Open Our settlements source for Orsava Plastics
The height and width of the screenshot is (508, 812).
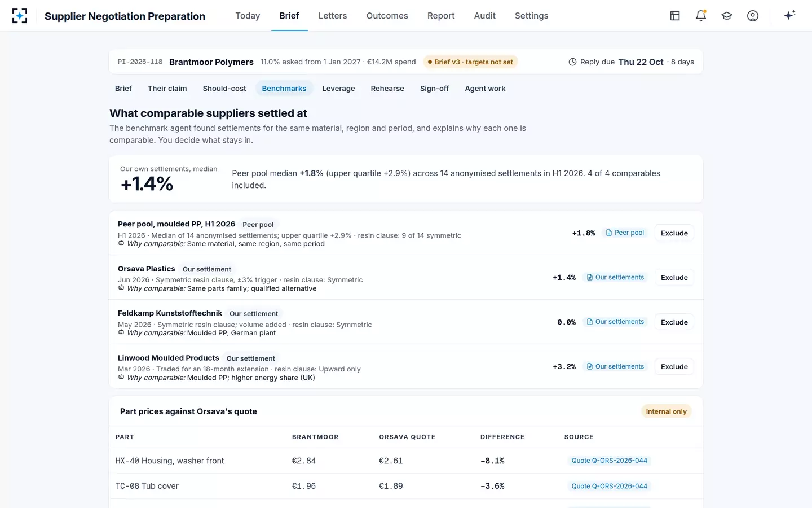[615, 277]
